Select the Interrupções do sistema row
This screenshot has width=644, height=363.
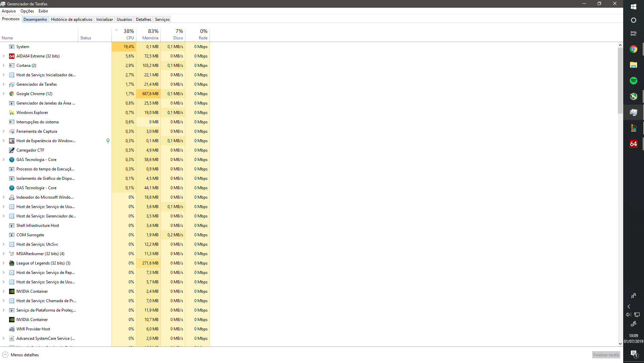tap(105, 122)
